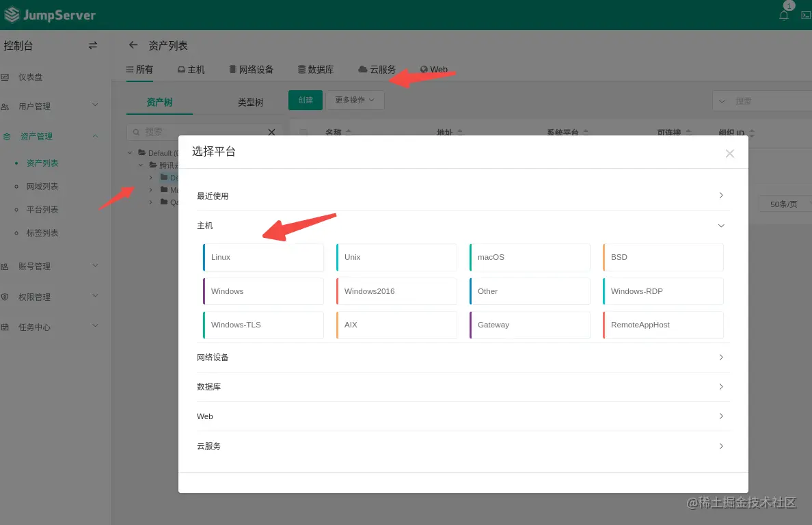Open the notification bell
The width and height of the screenshot is (812, 525).
pyautogui.click(x=783, y=15)
